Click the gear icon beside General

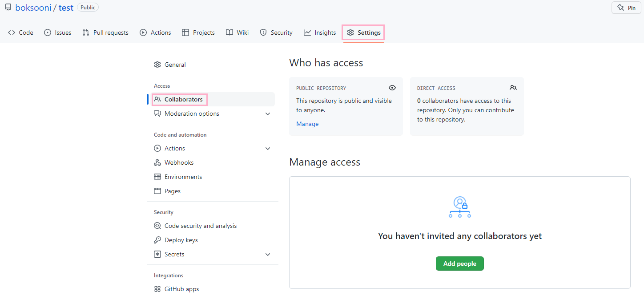pyautogui.click(x=157, y=65)
